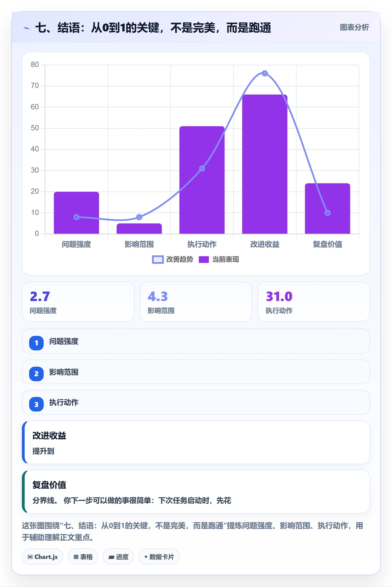
Task: Click the 改进收益 bar in chart
Action: click(x=265, y=164)
